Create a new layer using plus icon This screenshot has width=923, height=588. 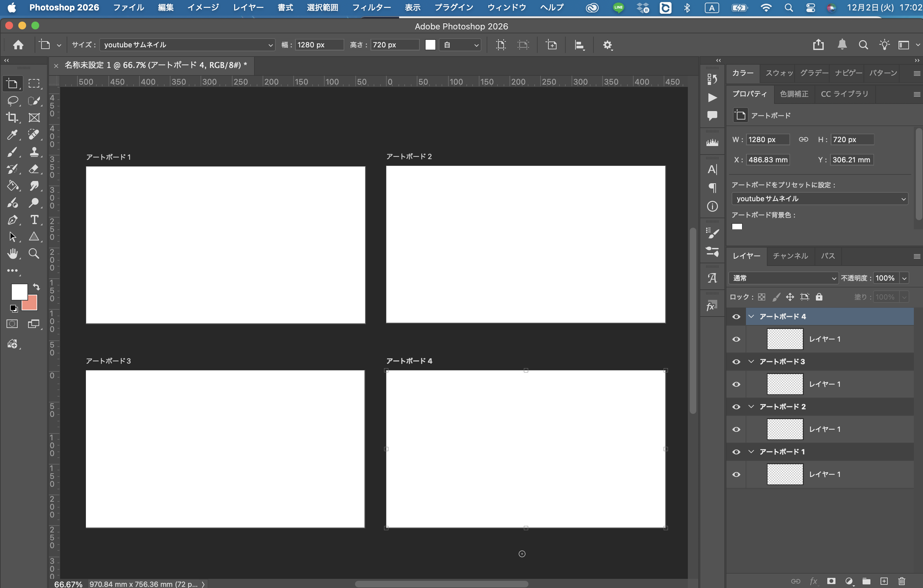(x=884, y=581)
